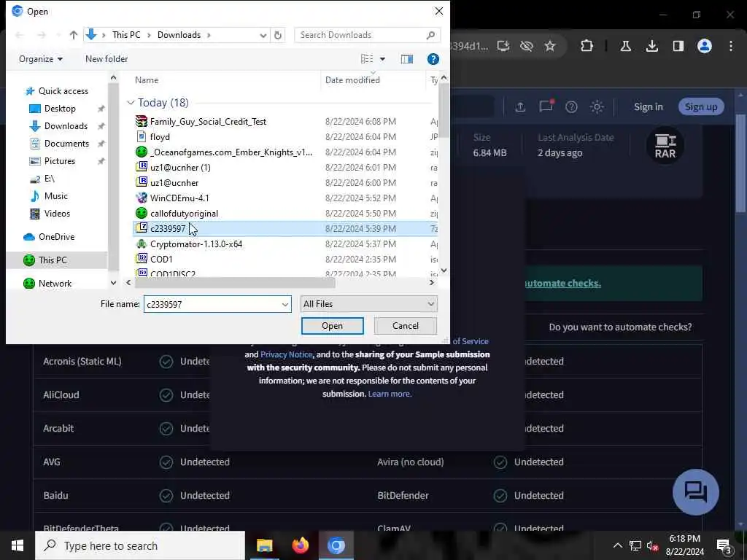Select the callofdutyoriginal file
747x560 pixels.
(184, 214)
